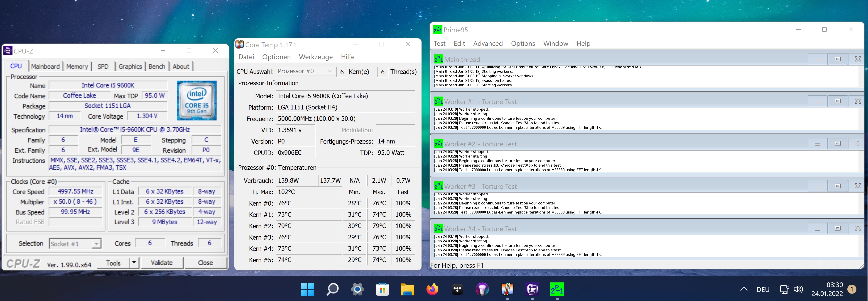868x301 pixels.
Task: Click the Tools dropdown arrow in CPU-Z
Action: [x=134, y=263]
